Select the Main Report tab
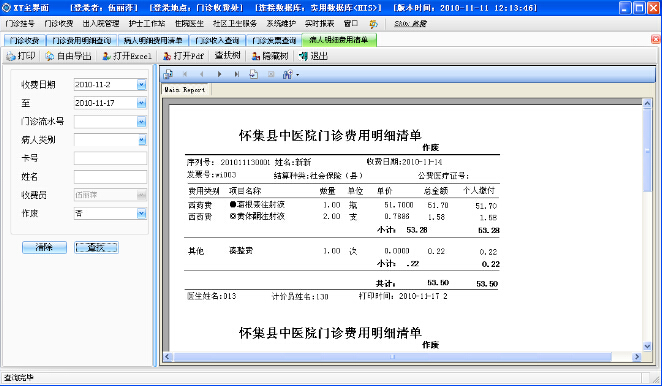The image size is (662, 386). (185, 90)
